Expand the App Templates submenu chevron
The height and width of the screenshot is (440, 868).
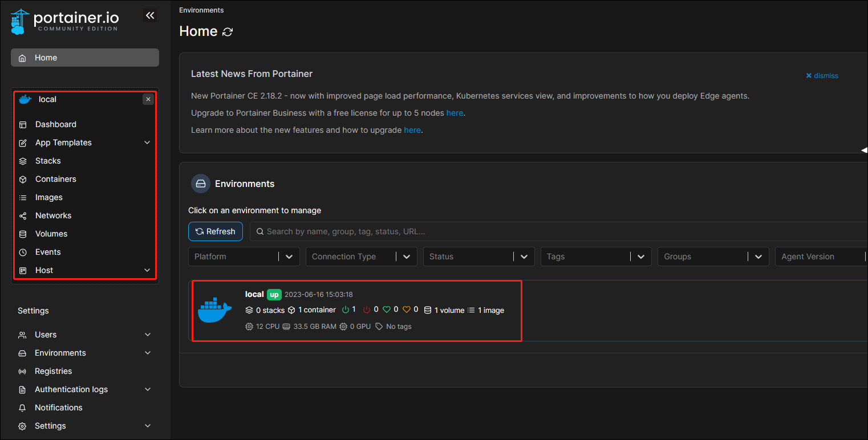click(x=147, y=142)
